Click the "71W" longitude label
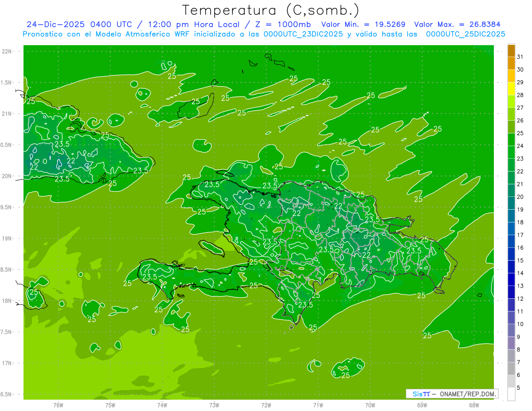532x411 pixels. (318, 405)
